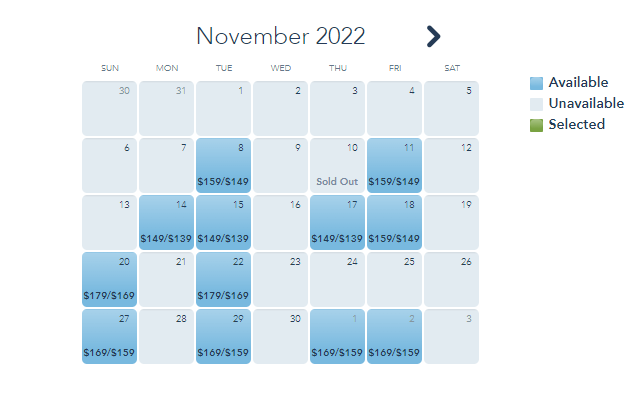Click the blue Available legend swatch
642x406 pixels.
(x=536, y=83)
